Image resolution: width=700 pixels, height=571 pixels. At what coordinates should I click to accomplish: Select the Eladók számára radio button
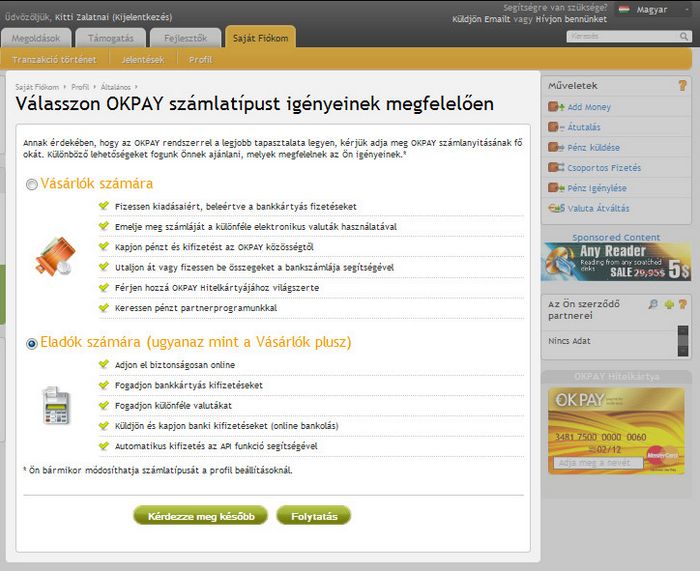coord(31,343)
